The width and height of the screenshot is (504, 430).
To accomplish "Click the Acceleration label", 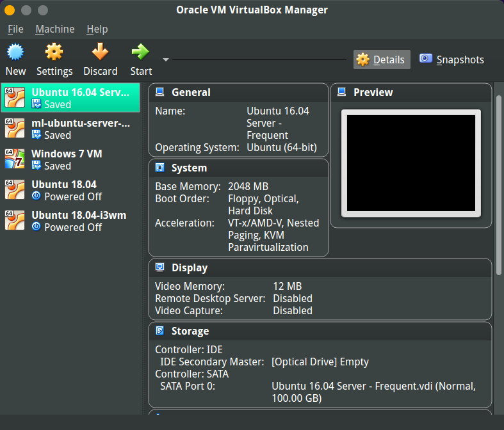I will [x=184, y=223].
